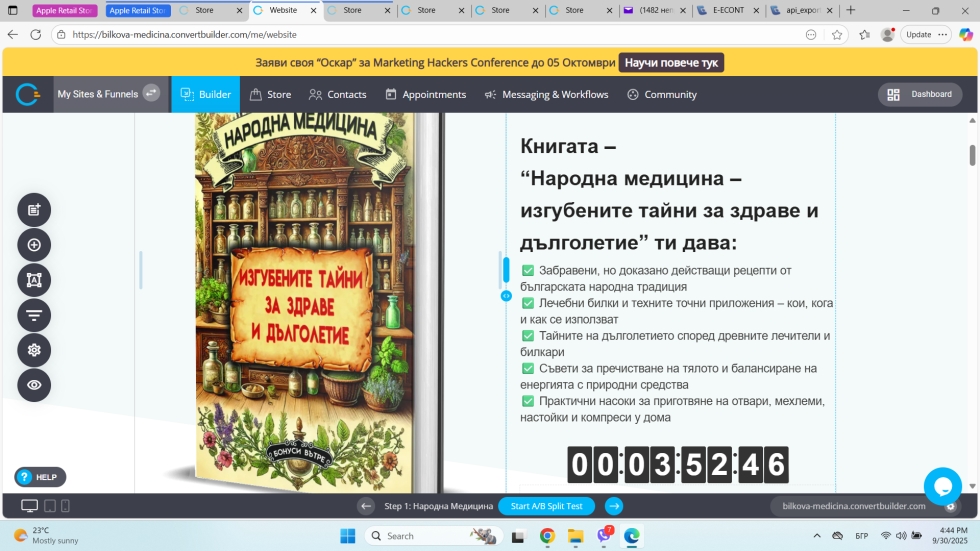
Task: Go to previous funnel step arrow
Action: (366, 506)
